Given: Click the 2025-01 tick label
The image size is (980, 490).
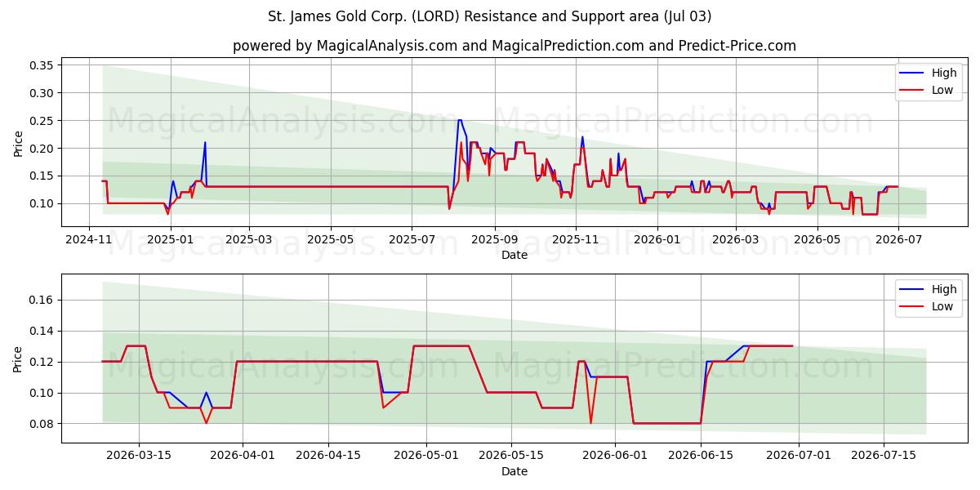Looking at the screenshot, I should 169,239.
